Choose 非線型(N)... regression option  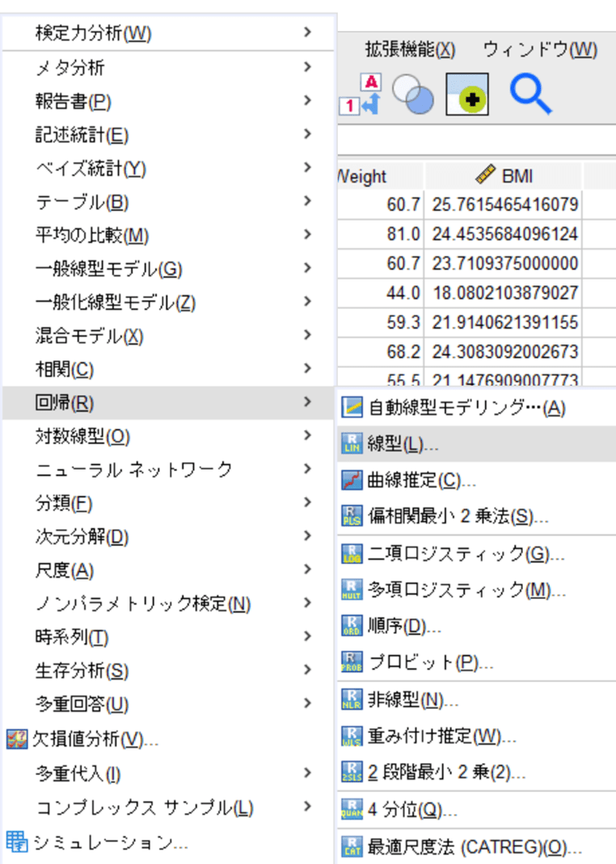[476, 700]
